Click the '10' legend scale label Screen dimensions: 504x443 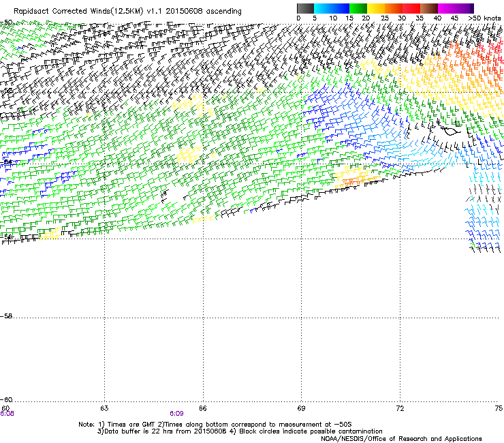pos(333,18)
